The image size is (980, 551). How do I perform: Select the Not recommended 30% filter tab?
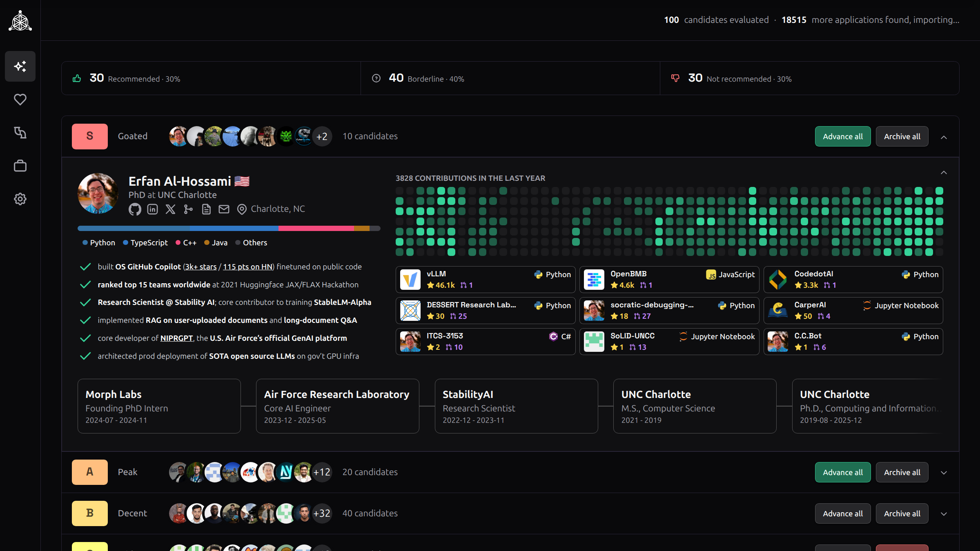click(x=809, y=78)
